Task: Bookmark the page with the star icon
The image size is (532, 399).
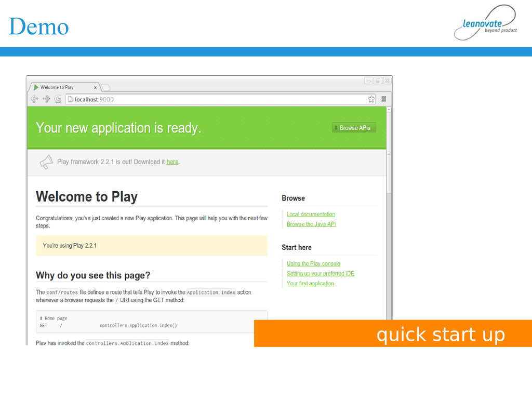Action: [371, 99]
